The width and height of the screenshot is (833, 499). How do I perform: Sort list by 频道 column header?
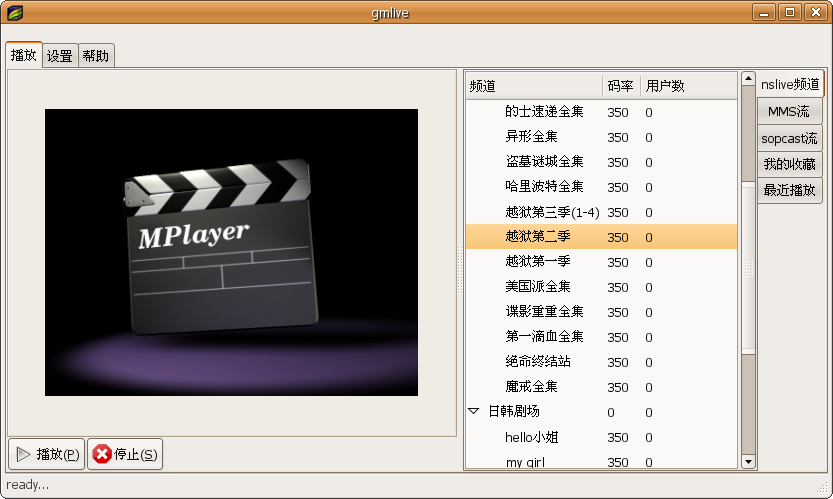tap(534, 86)
